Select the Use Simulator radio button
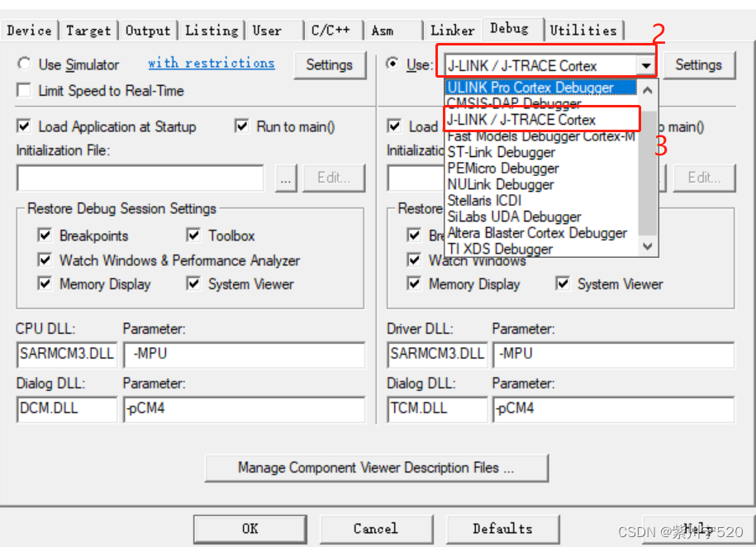756x547 pixels. (24, 64)
